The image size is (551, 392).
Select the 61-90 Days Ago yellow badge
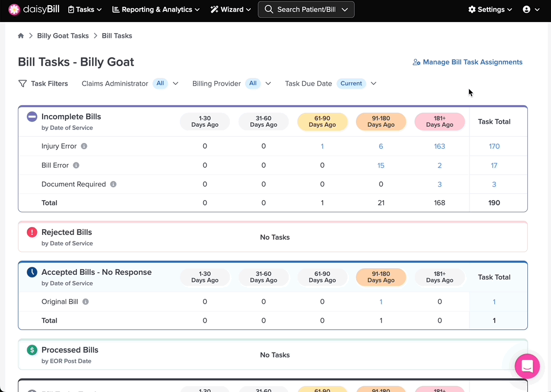[322, 121]
